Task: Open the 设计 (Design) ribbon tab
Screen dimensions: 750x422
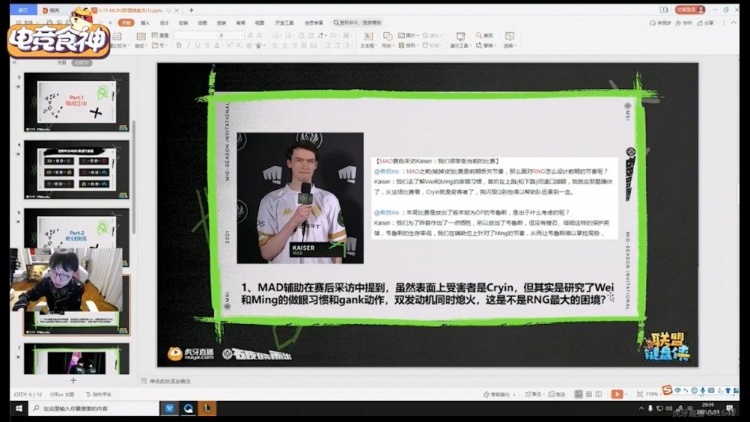Action: (x=164, y=22)
